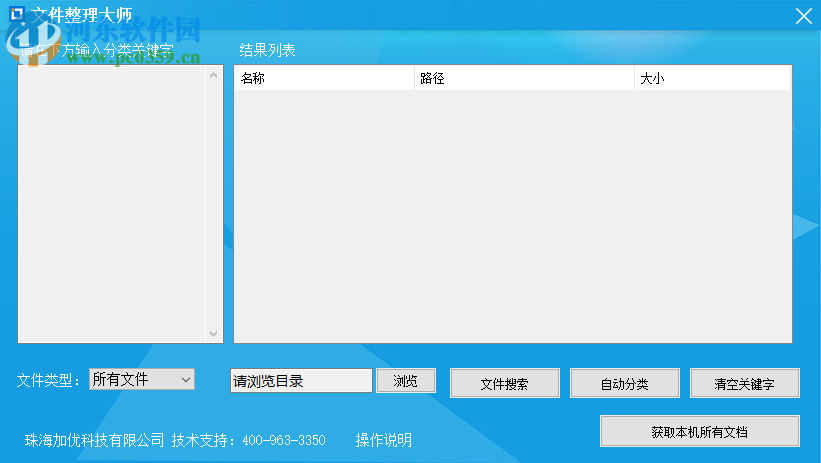This screenshot has width=821, height=463.
Task: Clear keywords with 清空关键字 button
Action: pos(745,383)
